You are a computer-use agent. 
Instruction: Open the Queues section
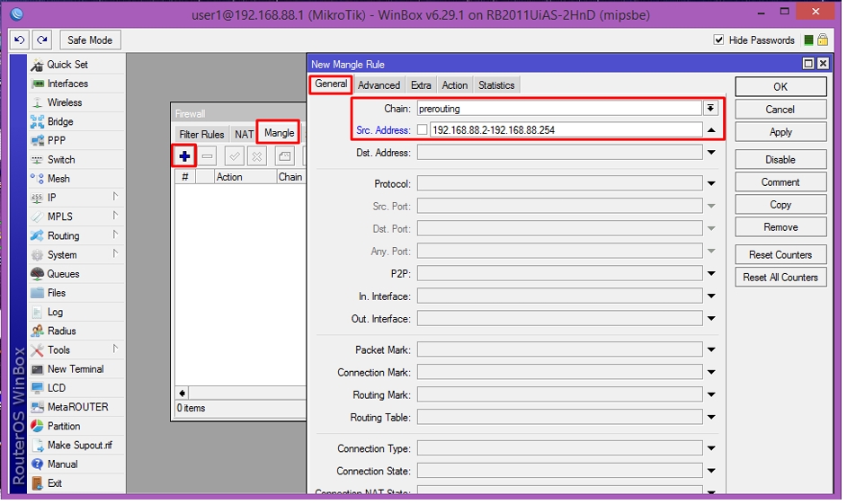tap(63, 274)
